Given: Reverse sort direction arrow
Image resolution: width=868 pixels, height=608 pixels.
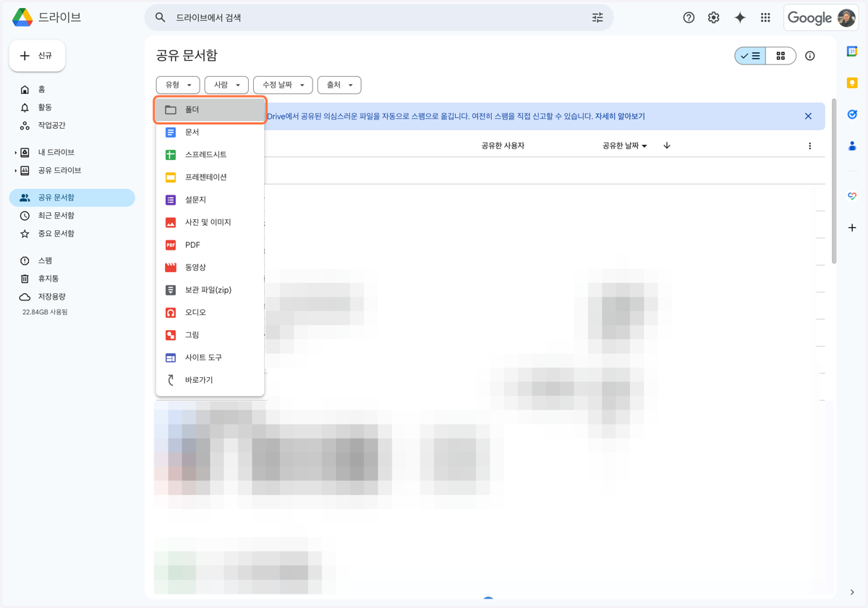Looking at the screenshot, I should (667, 145).
